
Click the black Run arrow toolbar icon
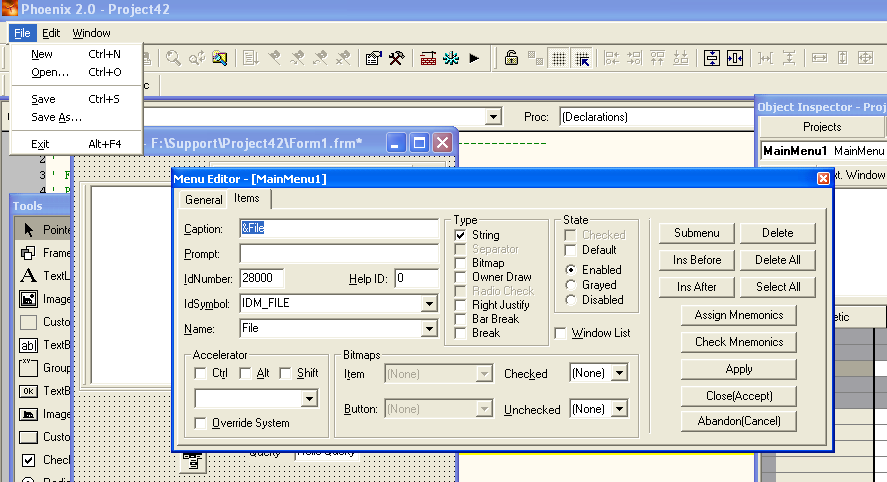(474, 58)
